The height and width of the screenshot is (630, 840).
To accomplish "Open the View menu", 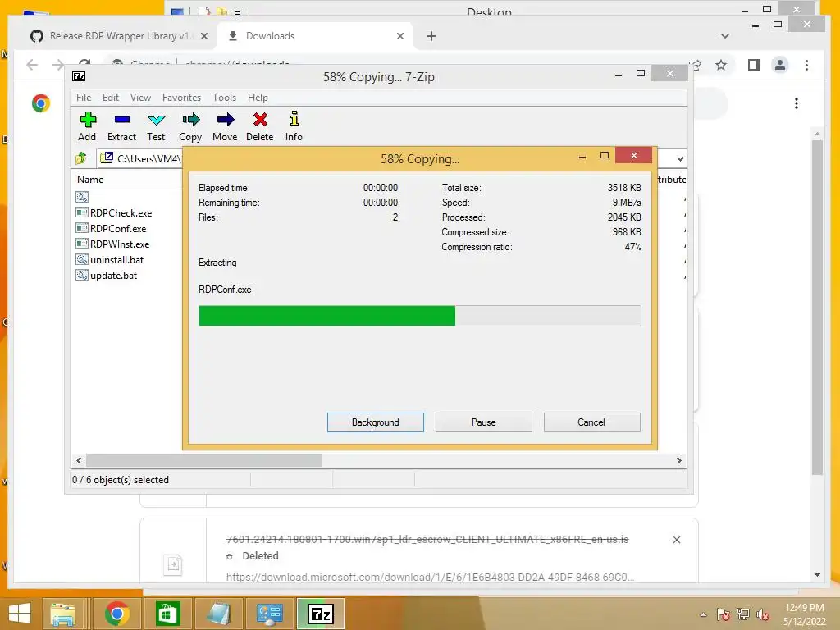I will point(140,98).
